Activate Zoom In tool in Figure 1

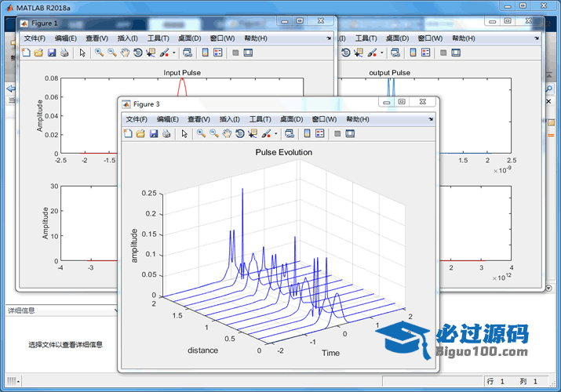pyautogui.click(x=99, y=53)
